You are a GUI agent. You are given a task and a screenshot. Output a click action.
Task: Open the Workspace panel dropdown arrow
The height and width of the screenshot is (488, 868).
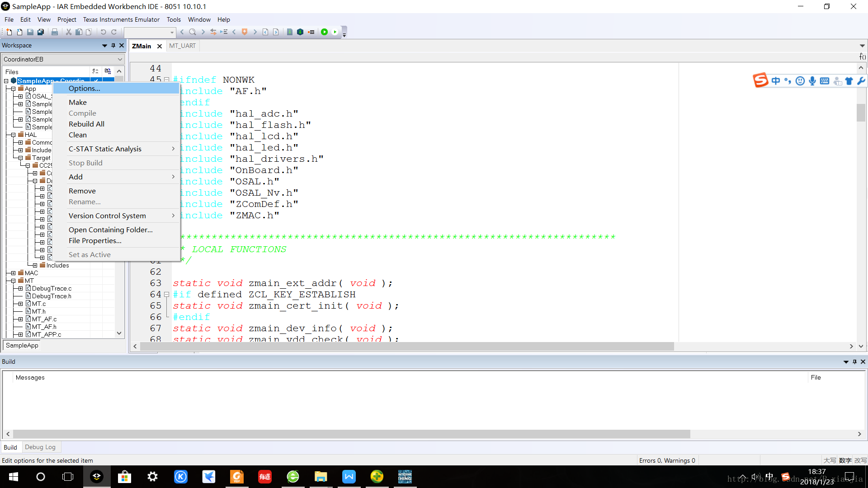coord(104,45)
